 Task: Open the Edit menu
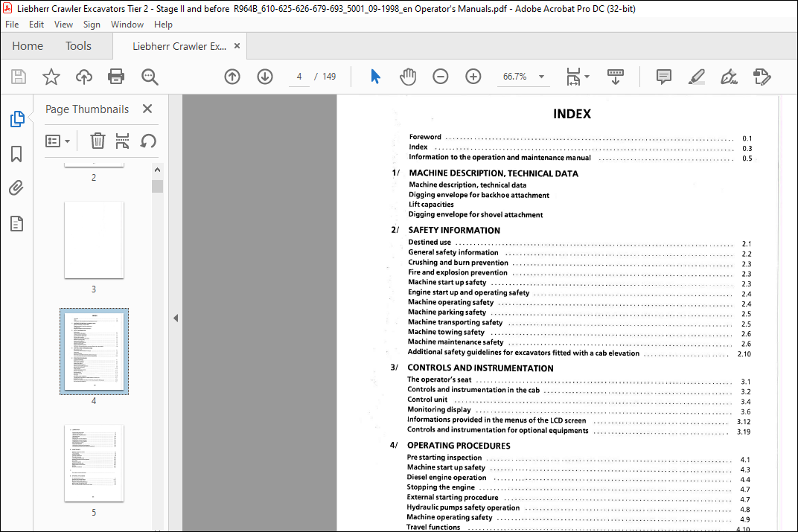[36, 25]
